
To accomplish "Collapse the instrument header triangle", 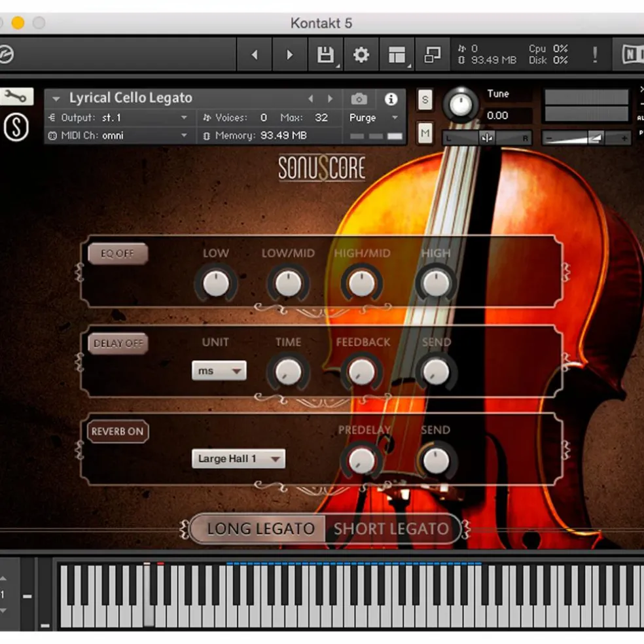I will click(x=56, y=99).
